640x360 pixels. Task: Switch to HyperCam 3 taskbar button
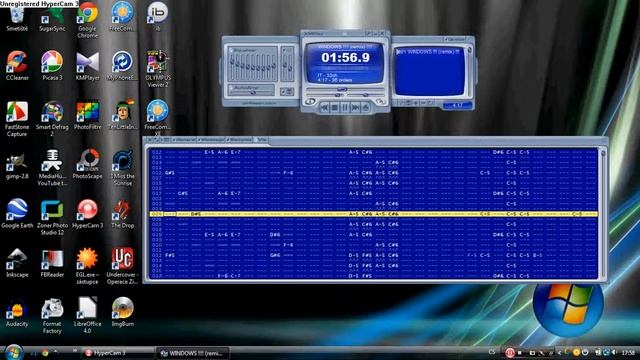[118, 353]
